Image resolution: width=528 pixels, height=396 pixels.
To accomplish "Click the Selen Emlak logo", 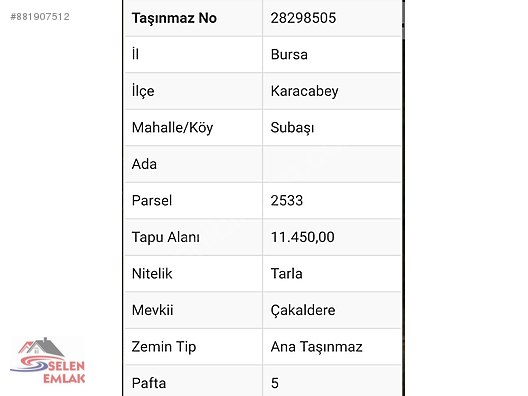I will click(x=48, y=361).
